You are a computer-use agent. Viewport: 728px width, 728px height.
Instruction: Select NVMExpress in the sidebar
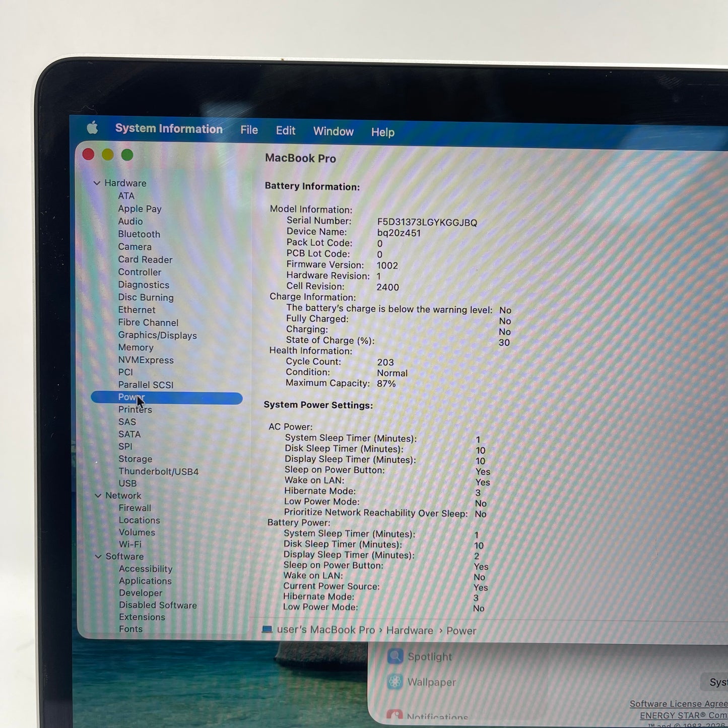point(146,360)
